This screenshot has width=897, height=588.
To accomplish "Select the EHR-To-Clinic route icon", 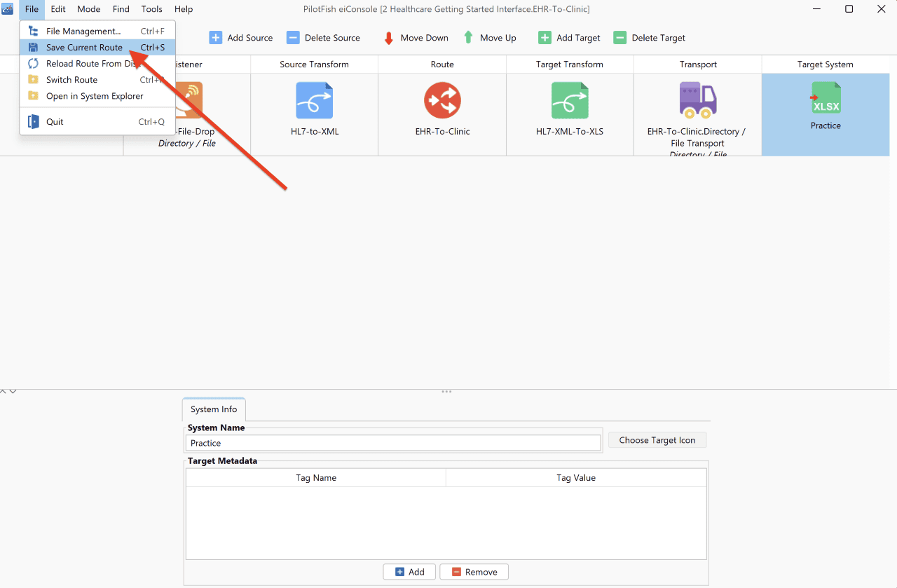I will (x=442, y=100).
